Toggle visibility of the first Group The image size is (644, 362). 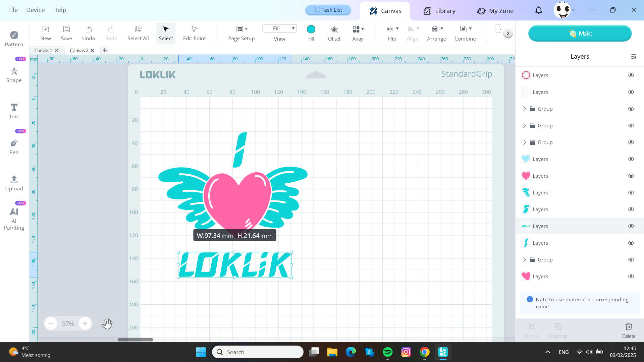(631, 109)
